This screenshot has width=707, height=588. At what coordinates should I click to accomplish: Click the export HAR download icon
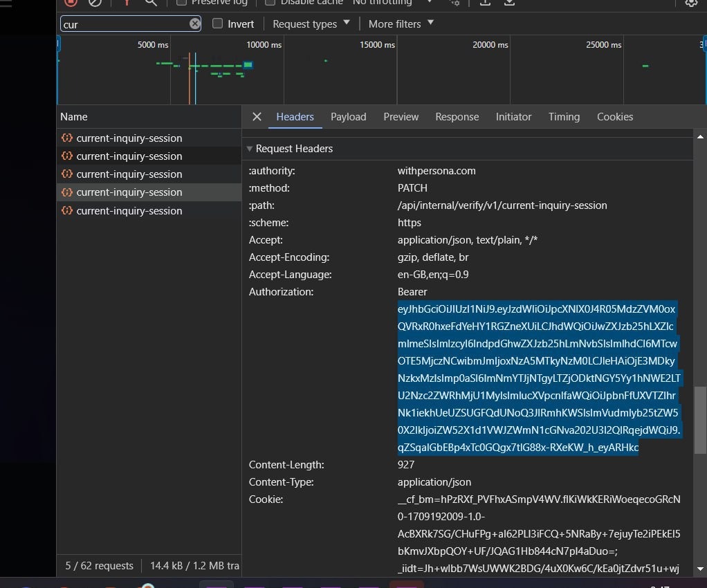tap(509, 2)
